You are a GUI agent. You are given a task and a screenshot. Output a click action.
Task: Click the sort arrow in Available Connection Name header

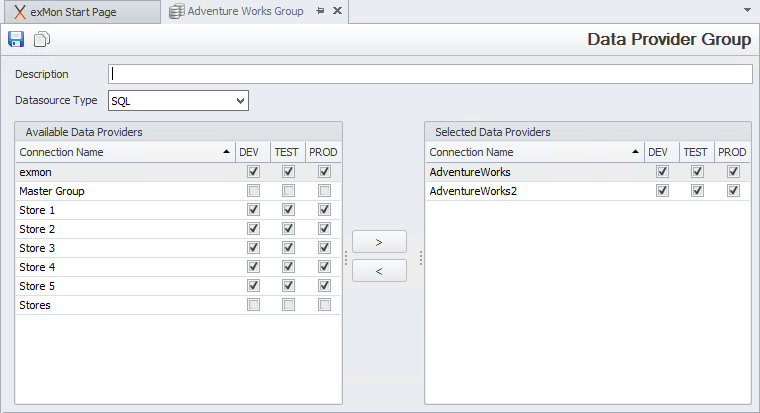226,152
